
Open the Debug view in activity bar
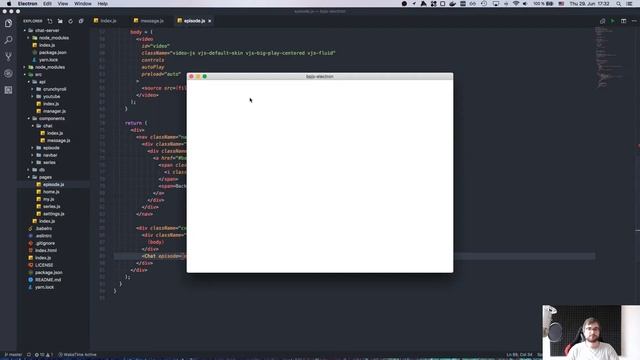(8, 73)
